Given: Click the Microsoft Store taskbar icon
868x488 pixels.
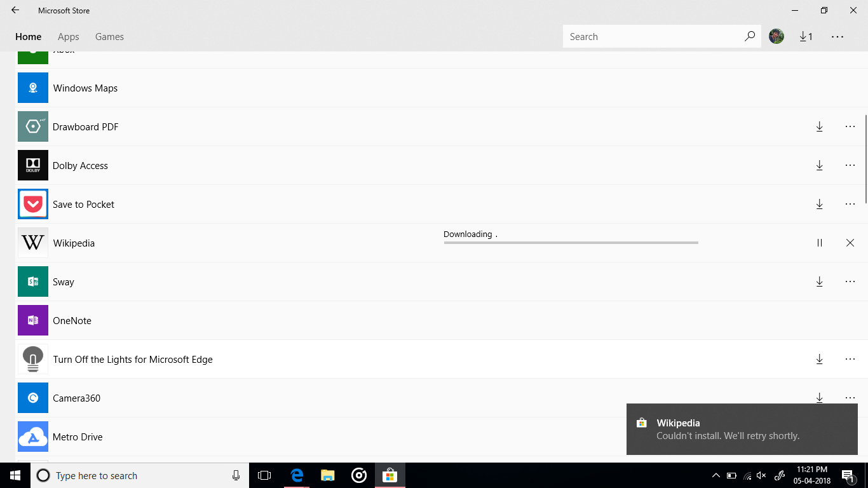Looking at the screenshot, I should pyautogui.click(x=390, y=475).
